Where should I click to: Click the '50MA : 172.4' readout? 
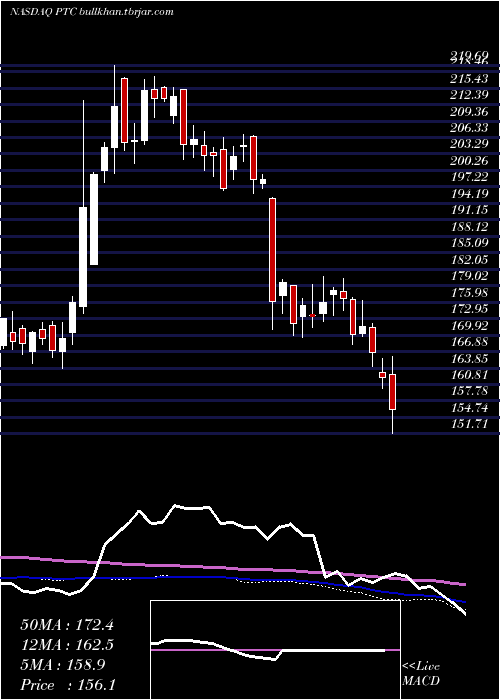coord(67,625)
